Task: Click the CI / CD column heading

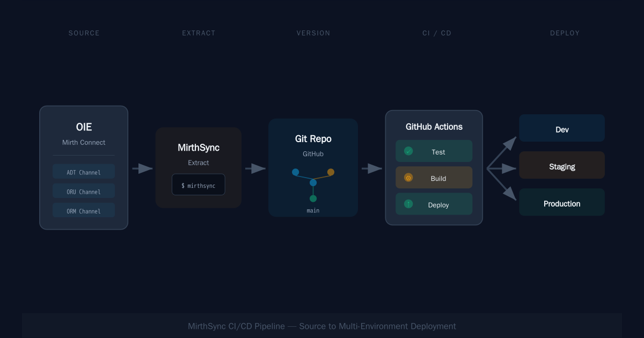Action: coord(437,33)
